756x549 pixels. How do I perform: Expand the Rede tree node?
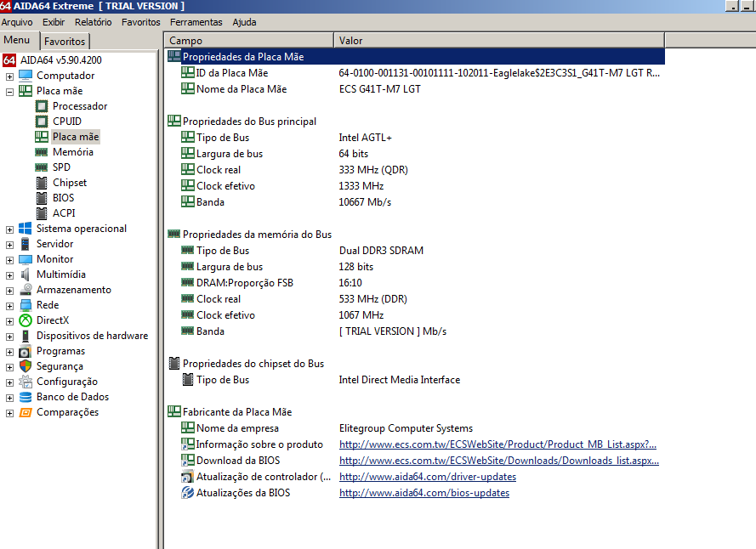coord(9,306)
